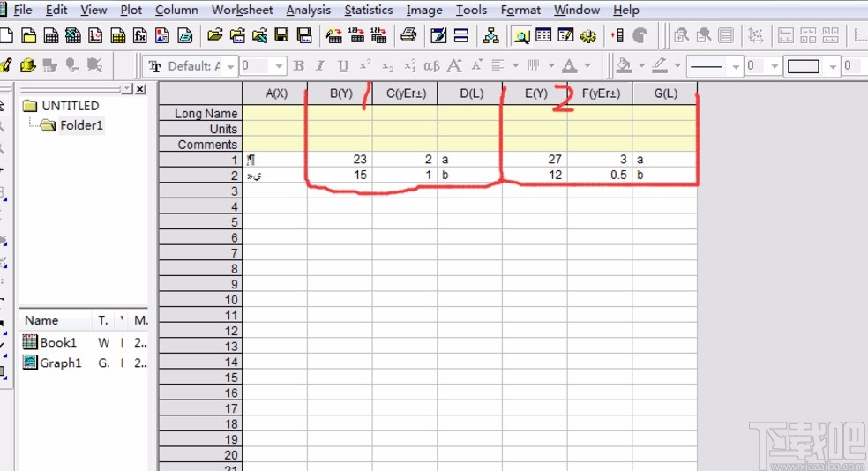Create a new layout page
The height and width of the screenshot is (471, 868).
[x=162, y=36]
